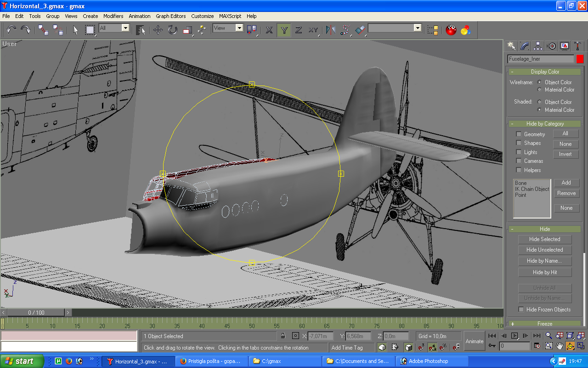Screen dimensions: 588x368
Task: Open the Material Navigator colored spheres icon
Action: 466,30
